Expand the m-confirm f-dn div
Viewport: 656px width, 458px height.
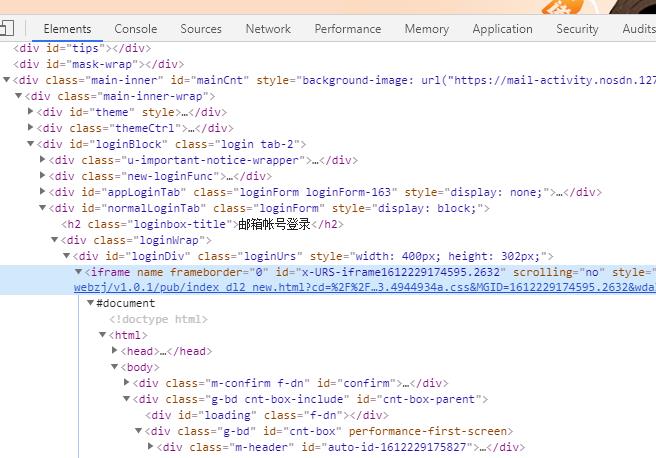click(x=127, y=383)
